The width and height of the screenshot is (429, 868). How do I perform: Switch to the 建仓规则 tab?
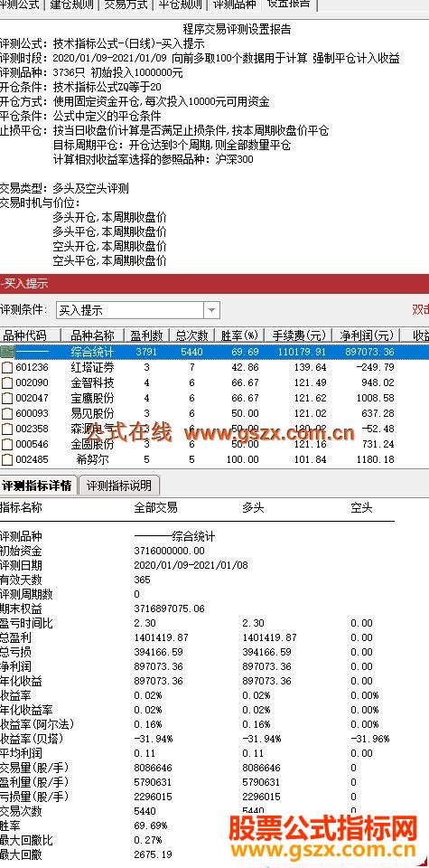click(71, 5)
